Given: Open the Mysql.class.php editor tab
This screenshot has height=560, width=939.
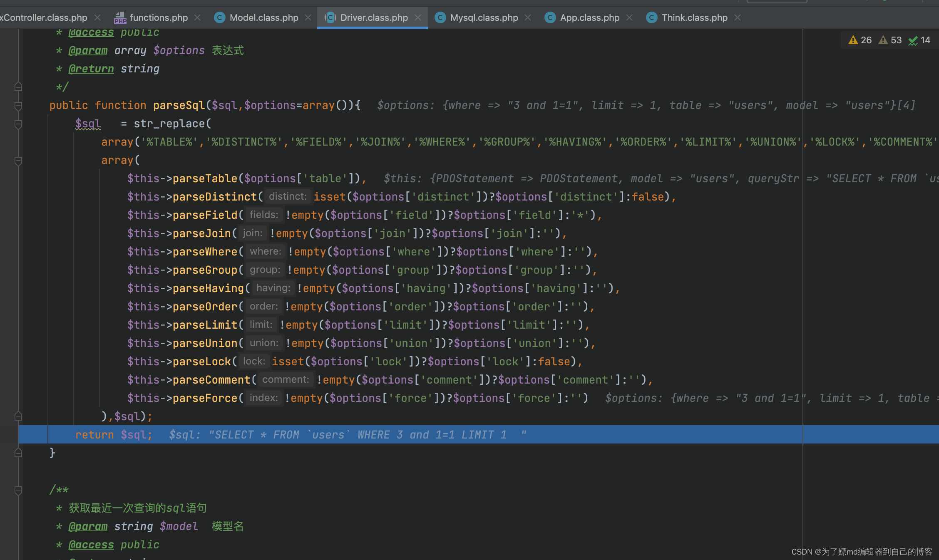Looking at the screenshot, I should coord(484,17).
